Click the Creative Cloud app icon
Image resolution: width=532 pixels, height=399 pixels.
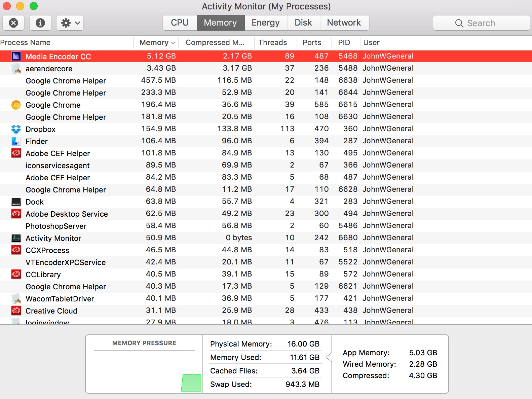[x=16, y=311]
